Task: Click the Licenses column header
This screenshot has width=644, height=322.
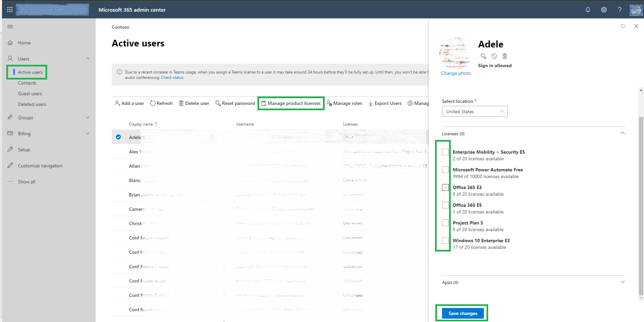Action: [350, 124]
